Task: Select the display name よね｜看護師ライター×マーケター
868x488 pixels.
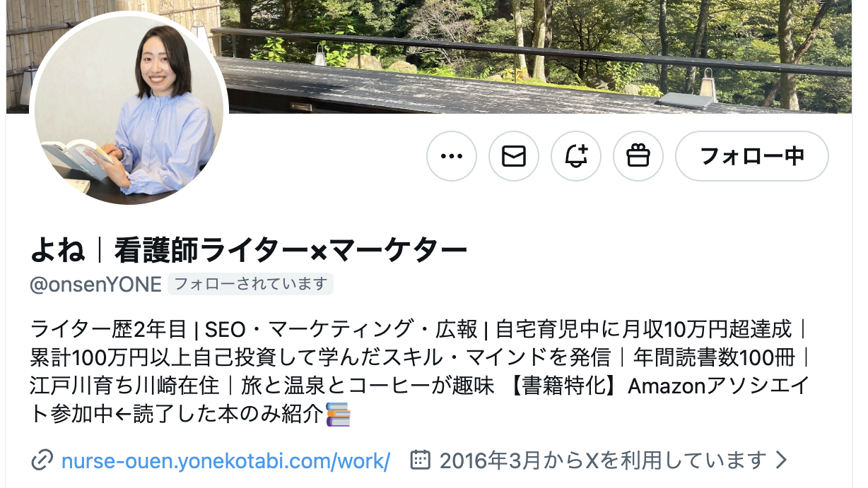Action: pyautogui.click(x=249, y=249)
